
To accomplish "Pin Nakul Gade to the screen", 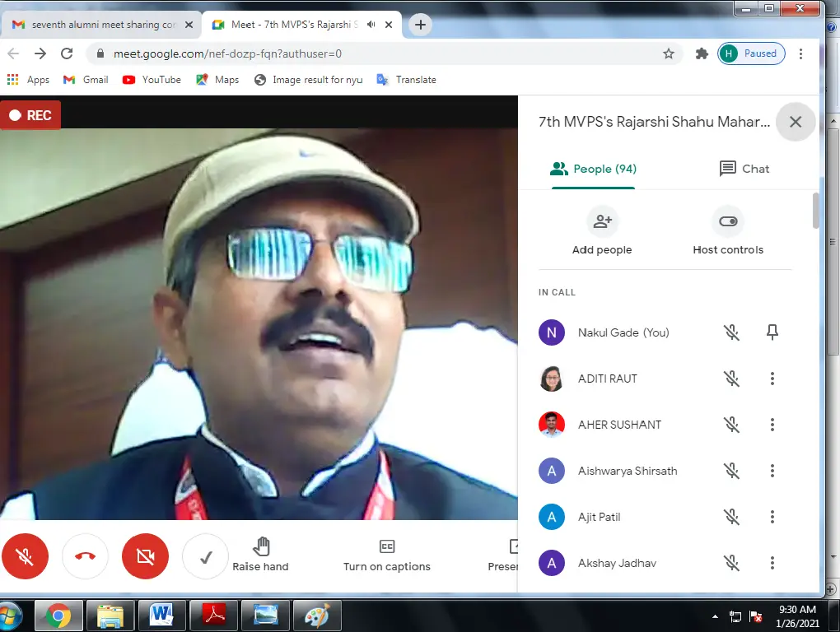I will (x=772, y=332).
